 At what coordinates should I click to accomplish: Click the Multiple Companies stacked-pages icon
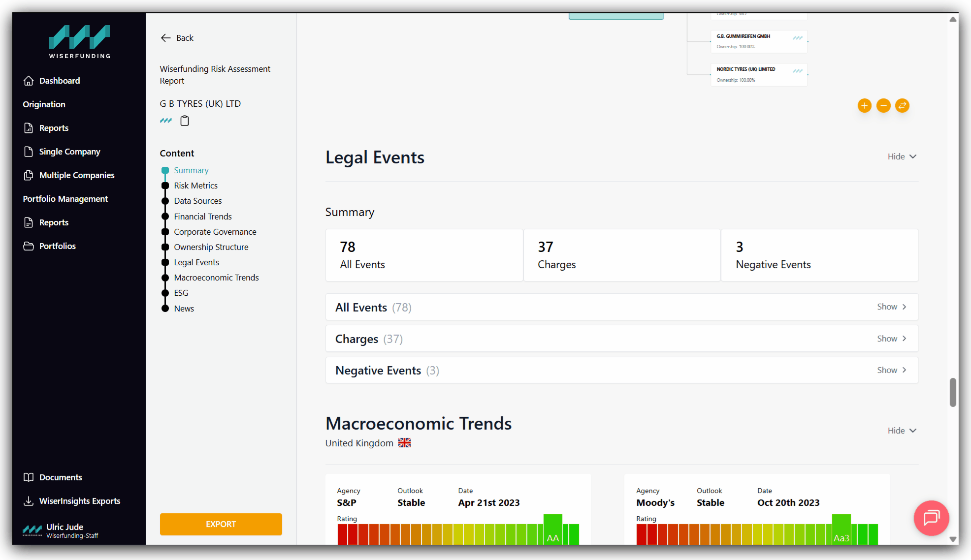point(29,175)
